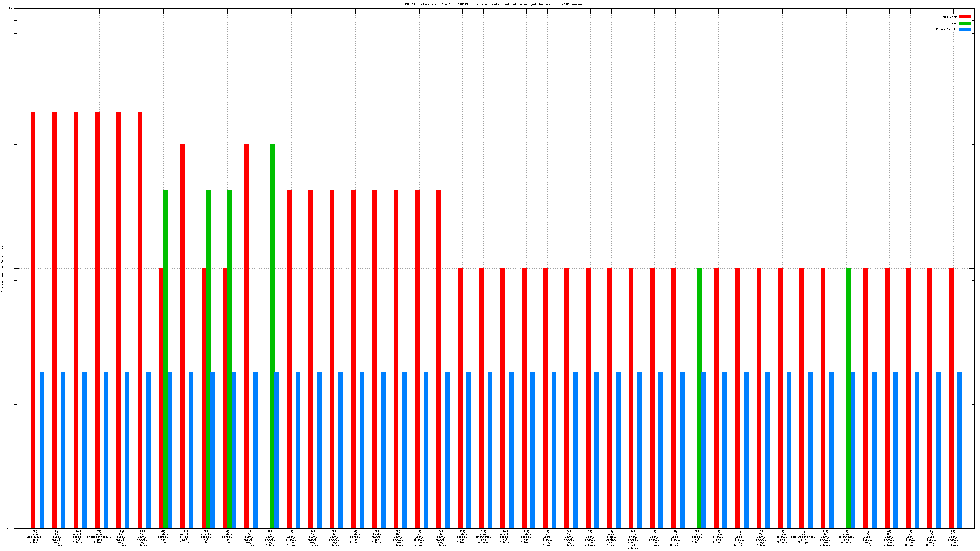Image resolution: width=980 pixels, height=551 pixels.
Task: Click the red Not Spam legend swatch
Action: click(964, 17)
